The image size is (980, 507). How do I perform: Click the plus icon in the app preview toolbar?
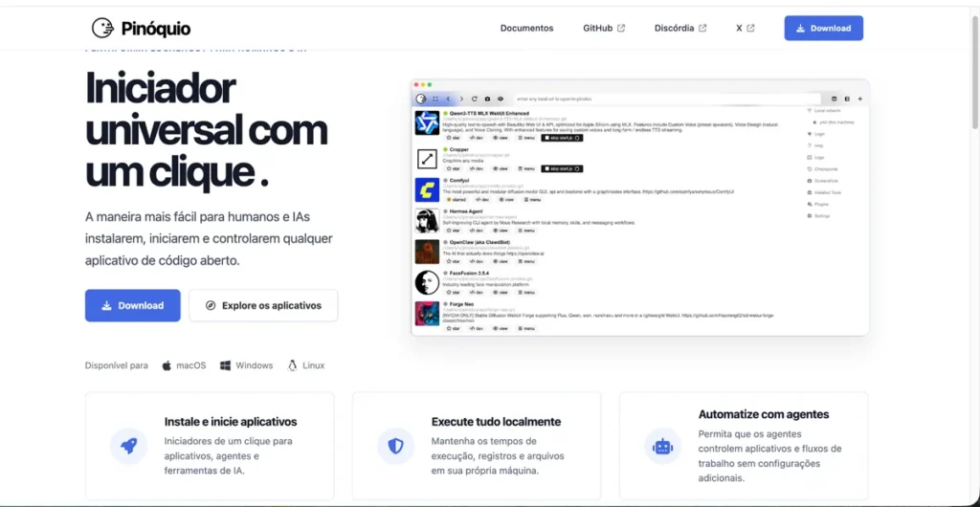point(860,99)
